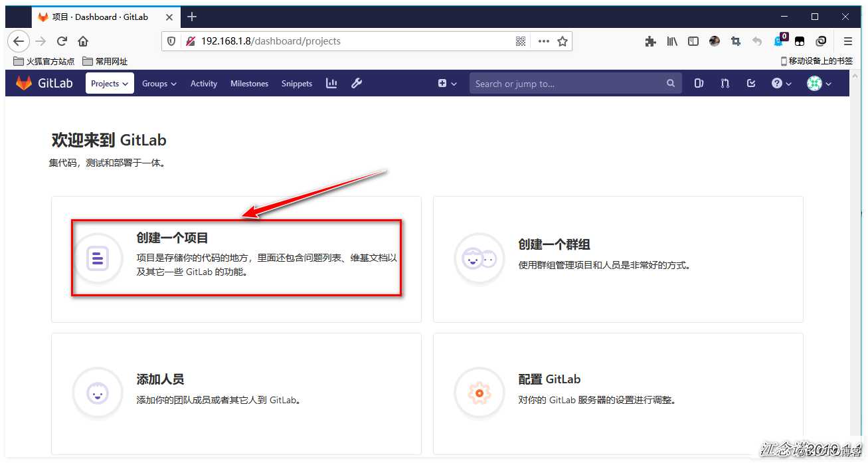Screen dimensions: 868x463
Task: Open the extensions puzzle icon
Action: coord(651,41)
